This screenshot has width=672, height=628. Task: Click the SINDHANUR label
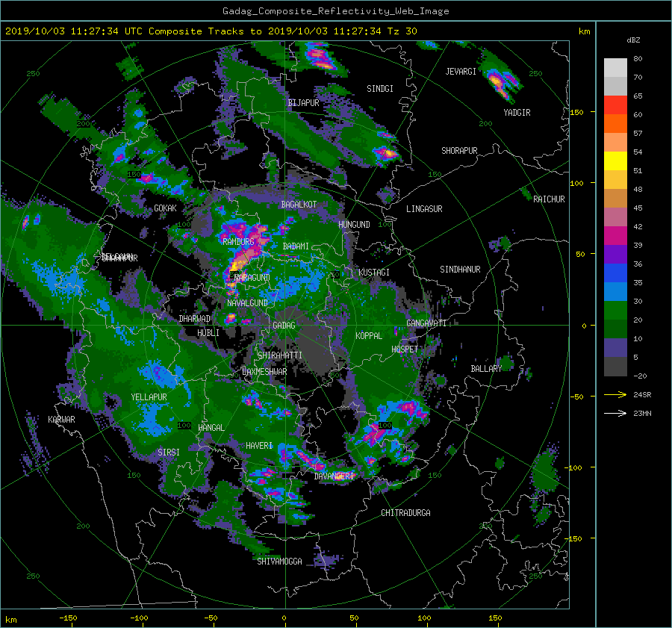click(x=460, y=270)
